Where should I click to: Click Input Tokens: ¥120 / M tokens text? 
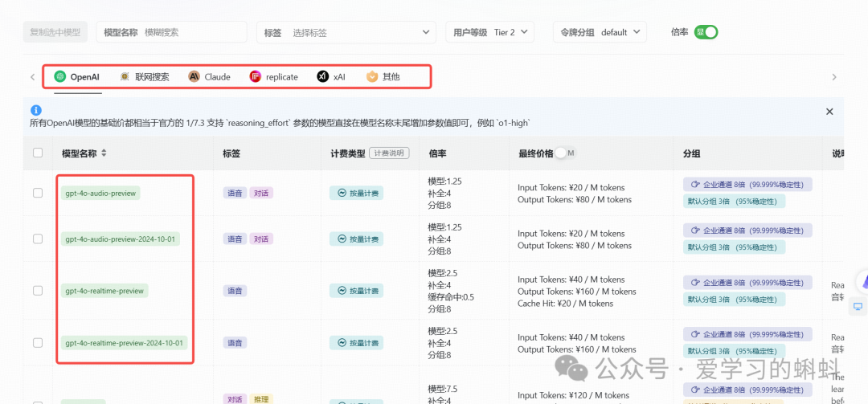(574, 395)
